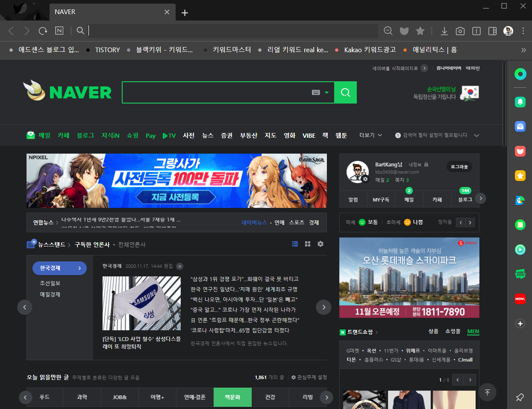Open sidebar Webtoon icon
Viewport: 532px width, 409px height.
[520, 274]
